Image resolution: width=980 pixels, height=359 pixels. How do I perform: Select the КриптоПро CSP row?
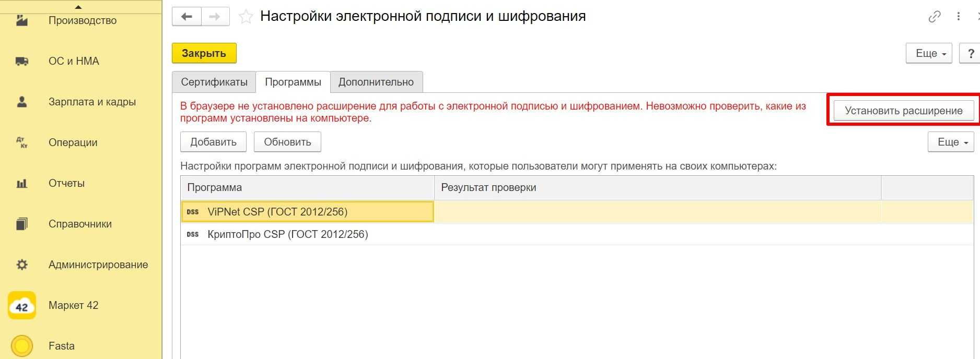[x=288, y=234]
